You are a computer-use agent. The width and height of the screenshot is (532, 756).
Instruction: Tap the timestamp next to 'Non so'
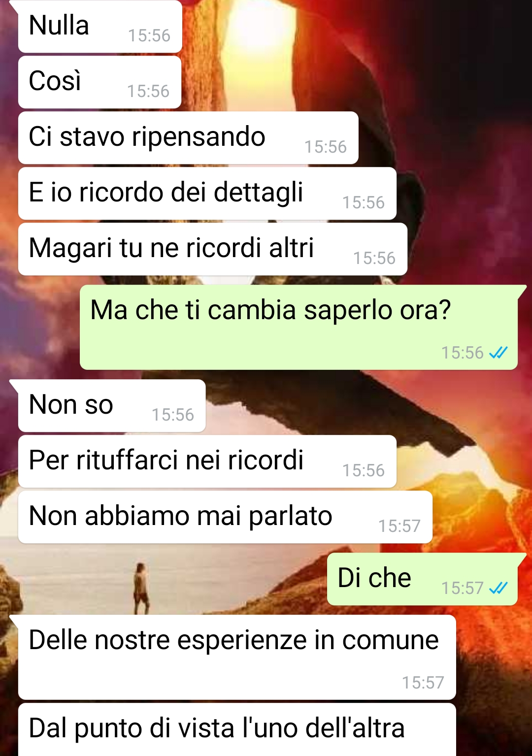(173, 415)
